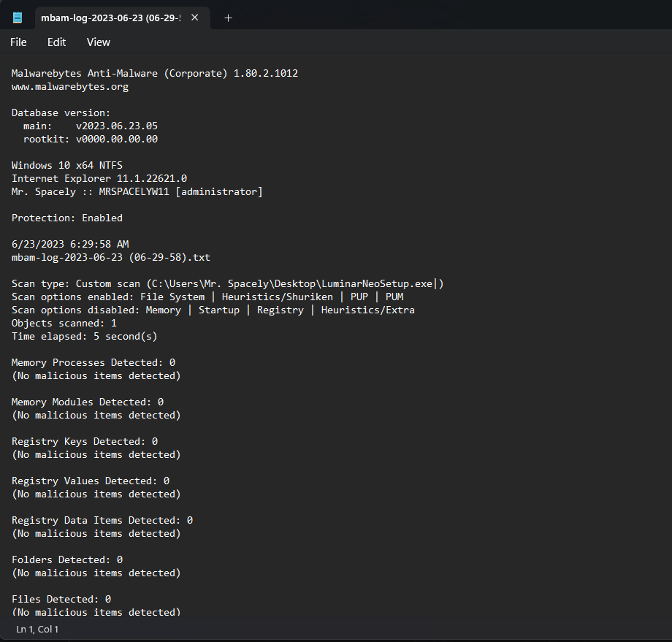Click 'No malicious items detected' under Memory Processes

point(96,376)
